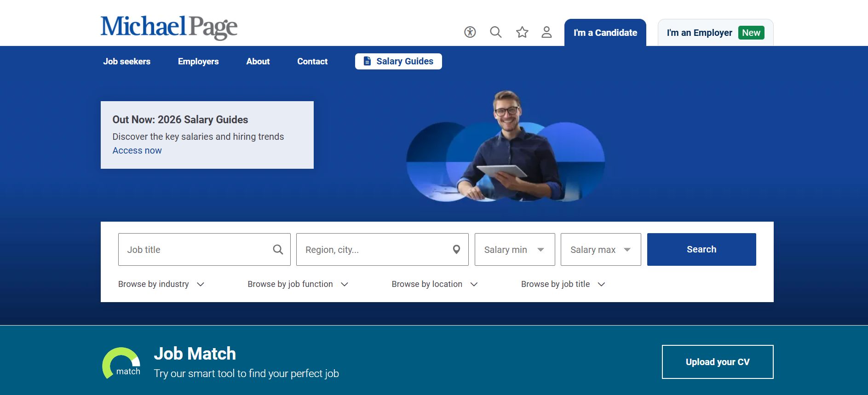Open the Salary max dropdown

(600, 250)
